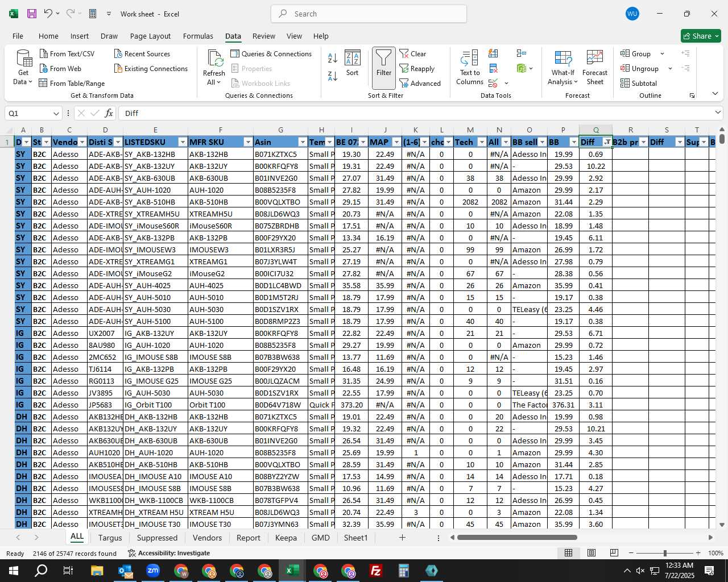
Task: Switch to the Formulas tab
Action: click(198, 36)
